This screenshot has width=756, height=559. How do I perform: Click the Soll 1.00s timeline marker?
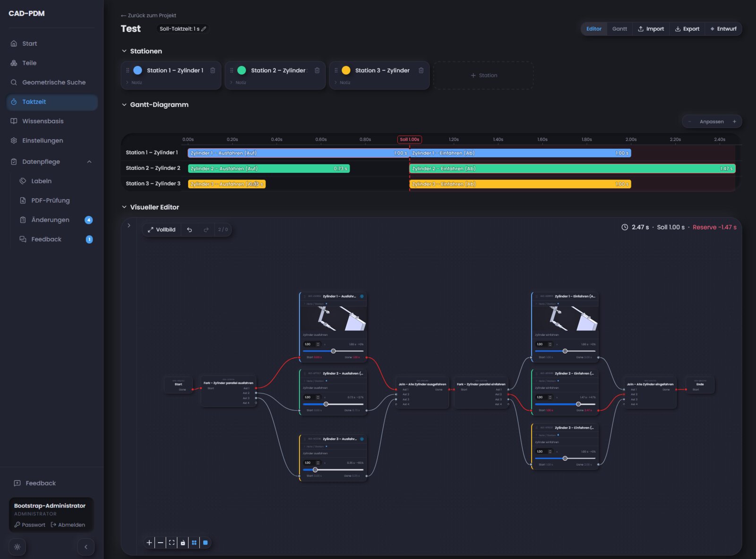click(410, 139)
